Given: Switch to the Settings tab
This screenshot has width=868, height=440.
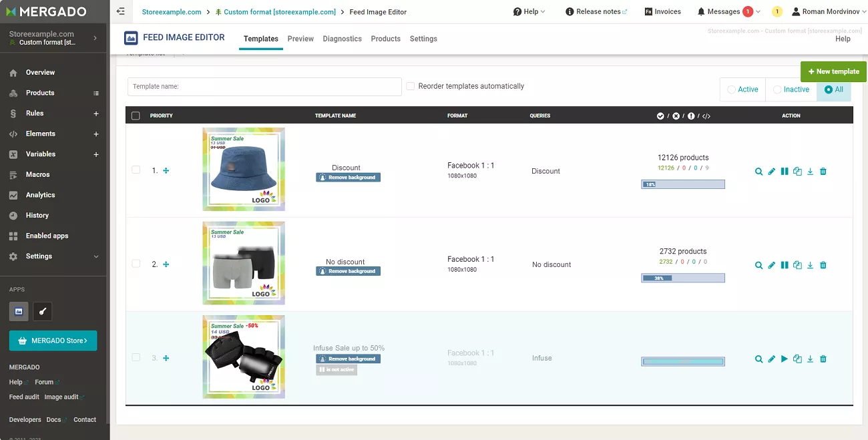Looking at the screenshot, I should [x=423, y=39].
